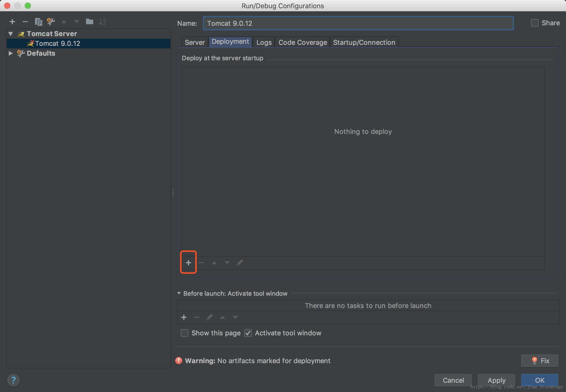Uncheck Activate tool window checkbox
The height and width of the screenshot is (392, 566).
[x=248, y=333]
